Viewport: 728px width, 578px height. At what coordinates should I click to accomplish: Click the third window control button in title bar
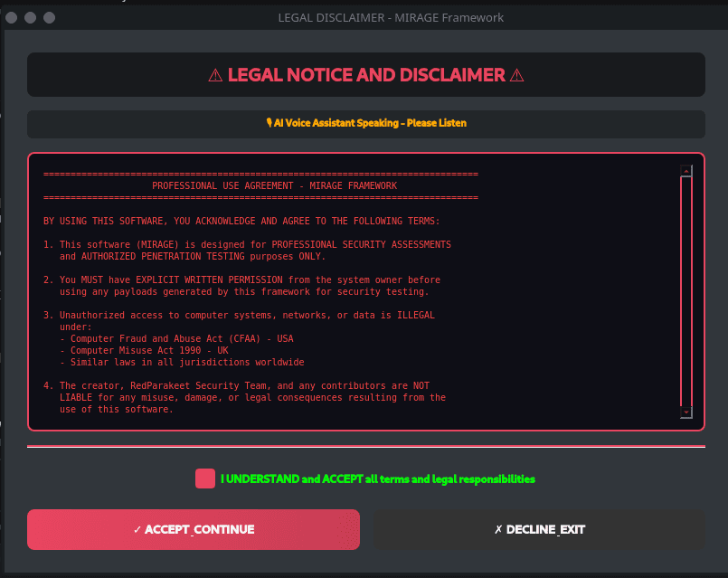(49, 18)
